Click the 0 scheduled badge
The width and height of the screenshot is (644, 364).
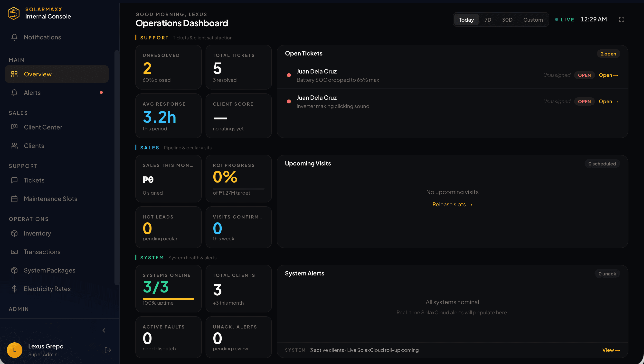click(x=602, y=164)
